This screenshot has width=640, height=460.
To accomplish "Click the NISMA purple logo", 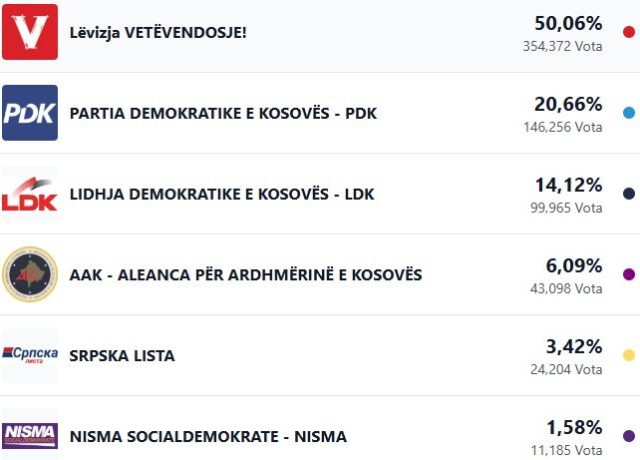I will click(30, 434).
